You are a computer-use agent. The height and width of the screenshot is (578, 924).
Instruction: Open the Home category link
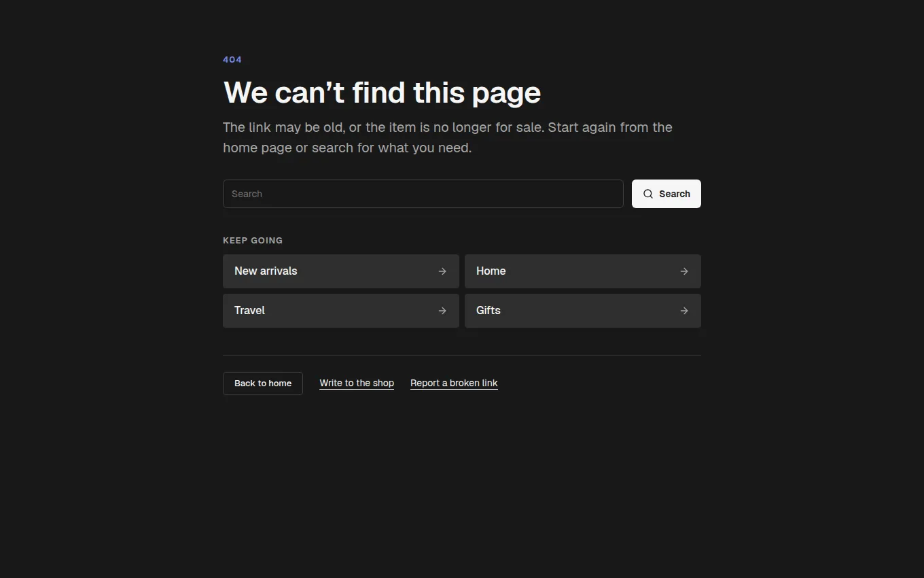coord(583,271)
